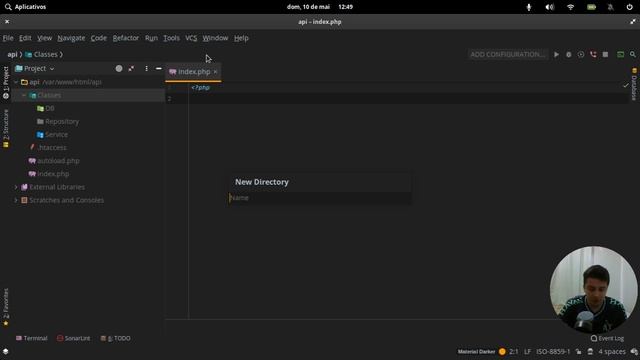The width and height of the screenshot is (640, 360).
Task: Toggle the 2: Favorites side tab
Action: 6,307
